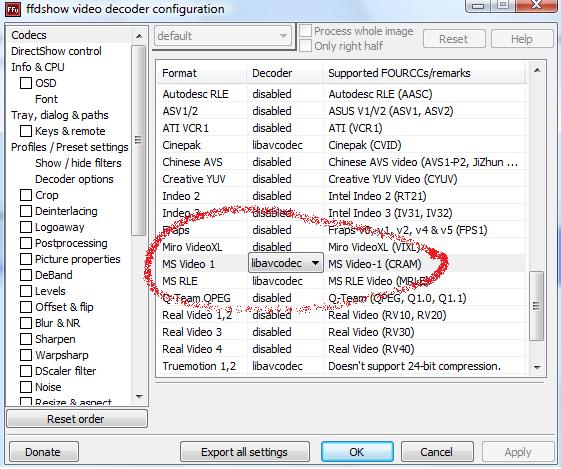Click the Reset button
This screenshot has width=561, height=469.
click(x=454, y=39)
